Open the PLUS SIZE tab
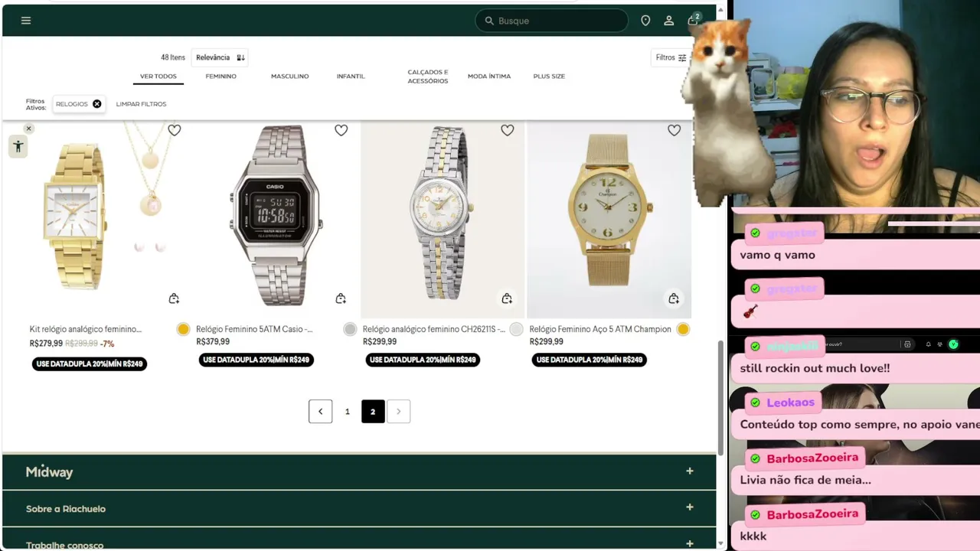This screenshot has width=980, height=551. [549, 77]
